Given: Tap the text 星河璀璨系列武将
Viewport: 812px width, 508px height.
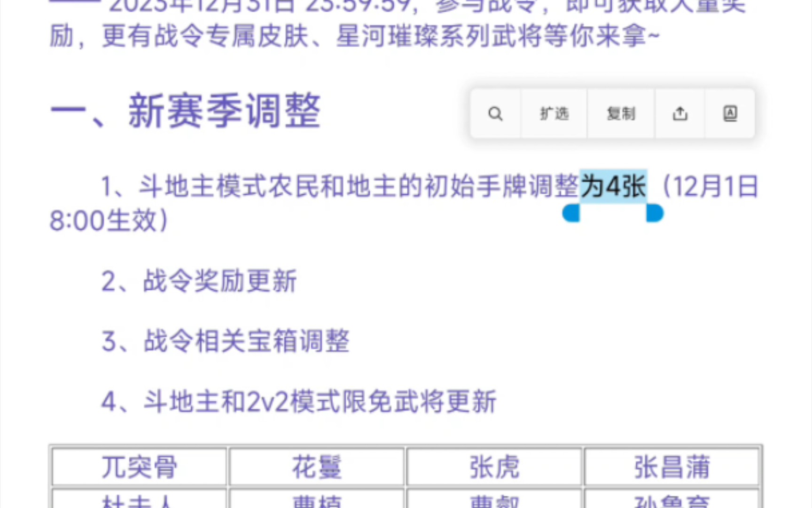Looking at the screenshot, I should click(x=439, y=36).
